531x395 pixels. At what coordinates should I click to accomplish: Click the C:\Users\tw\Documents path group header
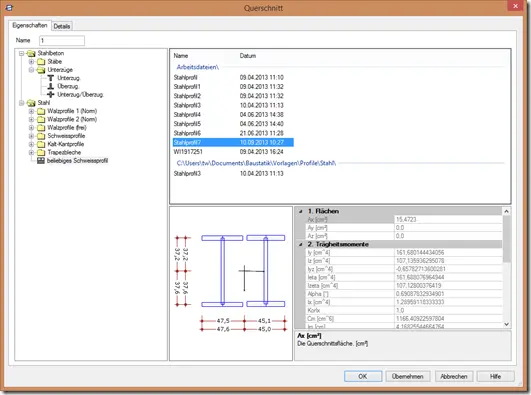(x=256, y=163)
